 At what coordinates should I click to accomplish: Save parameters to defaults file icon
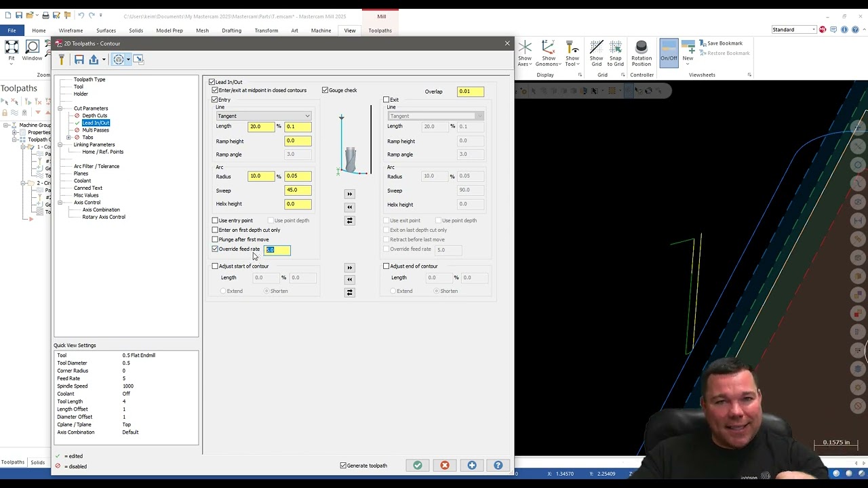(x=79, y=60)
